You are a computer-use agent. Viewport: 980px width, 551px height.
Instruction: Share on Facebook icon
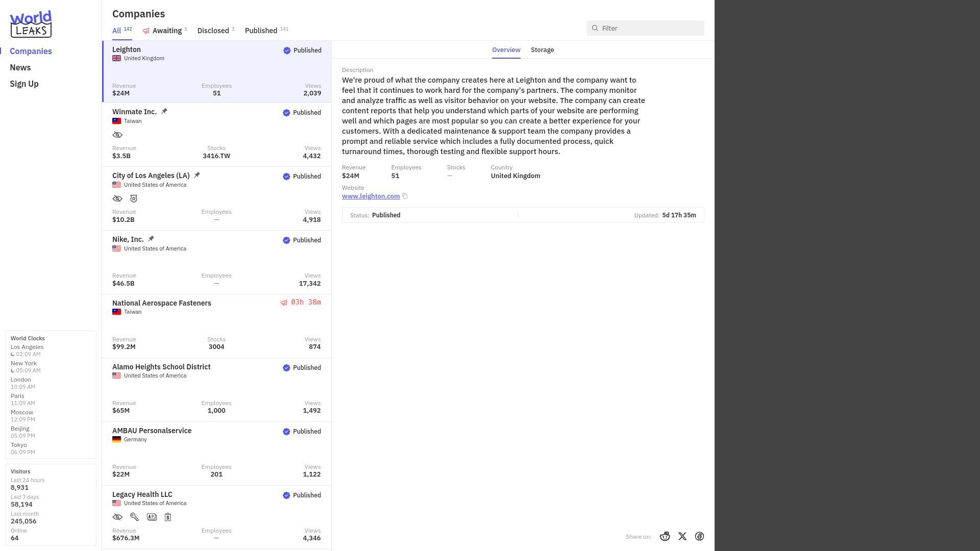(x=699, y=536)
